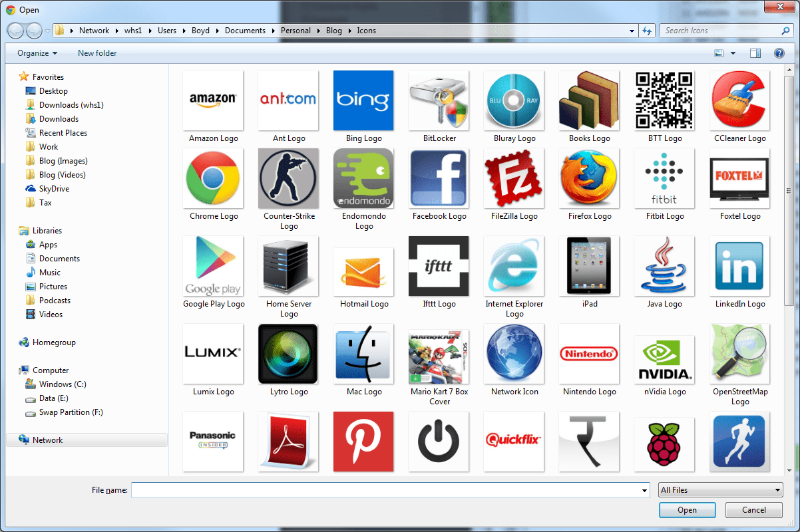Open Swap Partition (F:) drive
Screen dimensions: 800x532
click(x=71, y=412)
